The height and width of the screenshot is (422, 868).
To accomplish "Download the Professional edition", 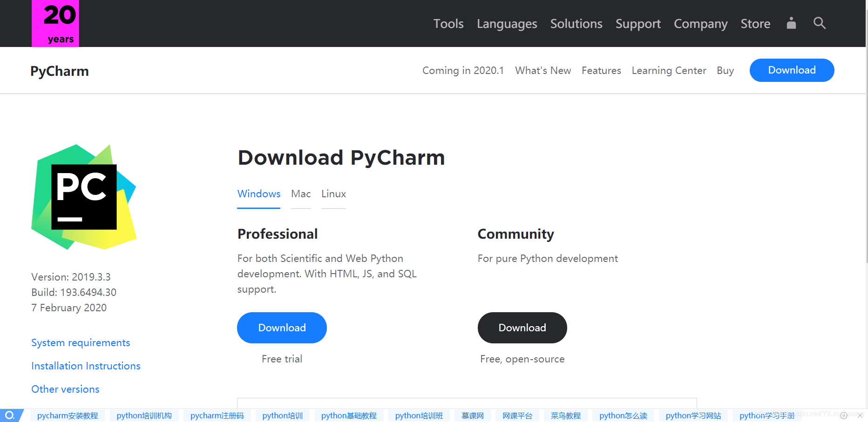I will (282, 328).
